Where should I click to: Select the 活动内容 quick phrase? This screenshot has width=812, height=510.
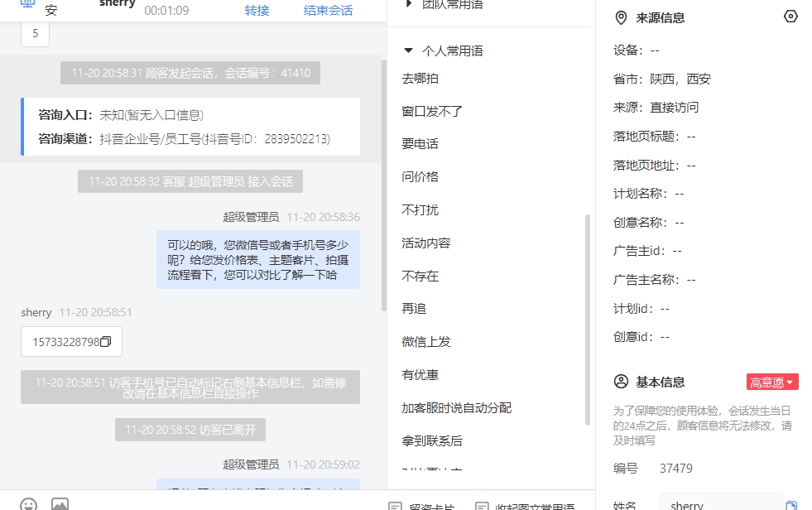[x=426, y=243]
